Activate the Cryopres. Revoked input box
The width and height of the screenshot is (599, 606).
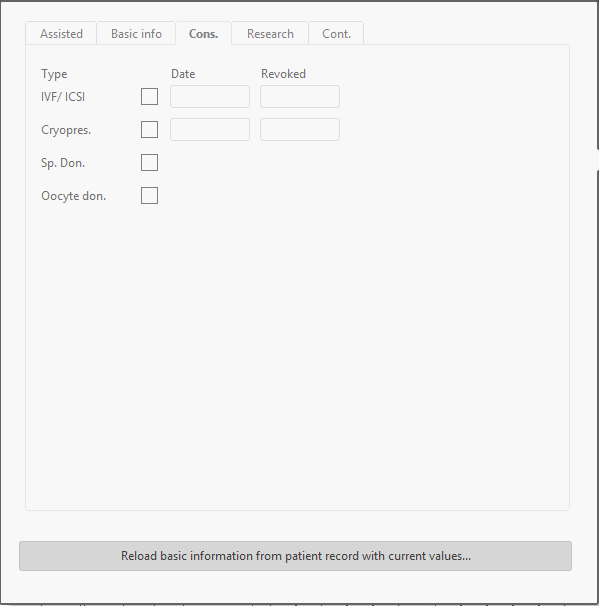point(300,129)
